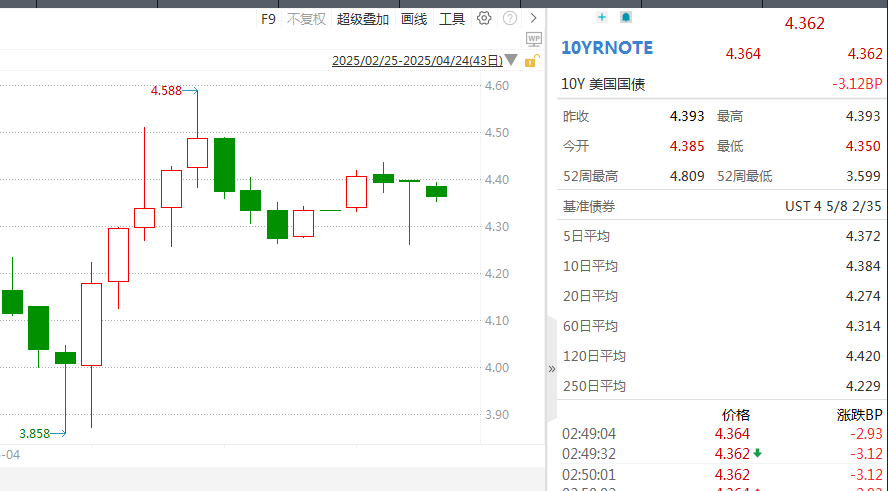Select the 画线 drawing tool
Viewport: 888px width, 491px height.
[414, 19]
